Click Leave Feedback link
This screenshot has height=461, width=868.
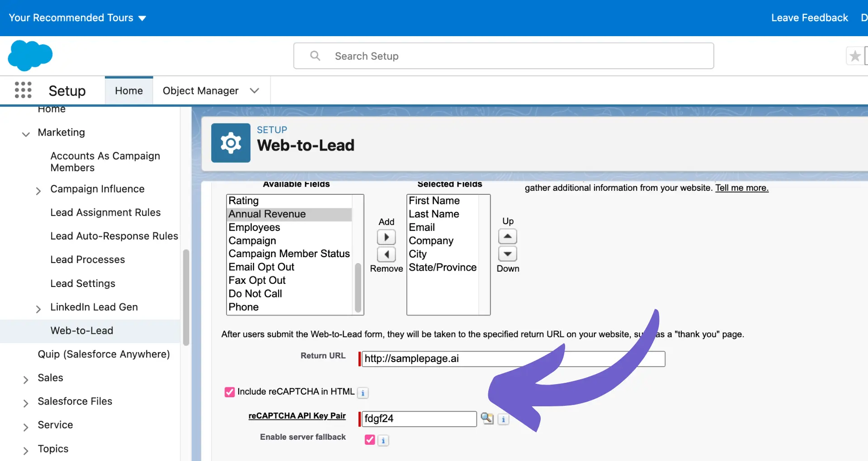tap(809, 18)
